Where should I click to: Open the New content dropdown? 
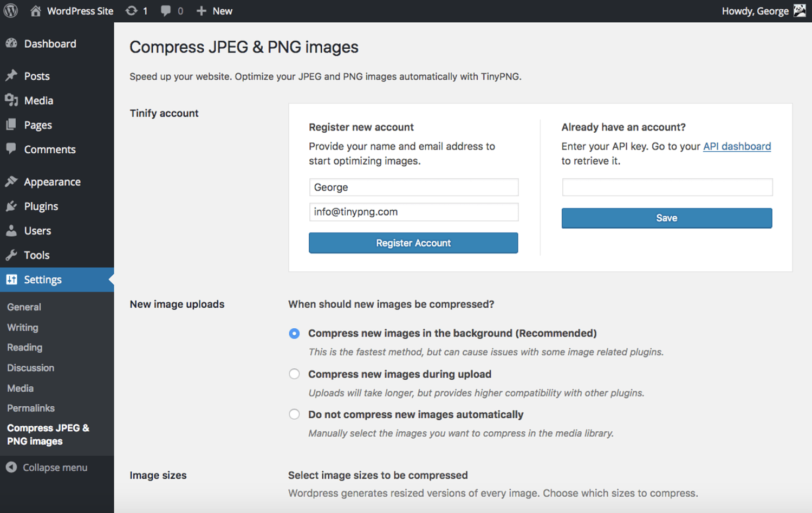pos(215,11)
